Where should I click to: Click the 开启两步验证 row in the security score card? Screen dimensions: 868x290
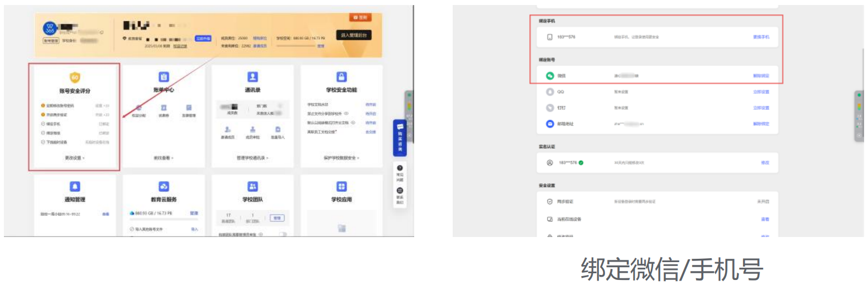coord(75,114)
